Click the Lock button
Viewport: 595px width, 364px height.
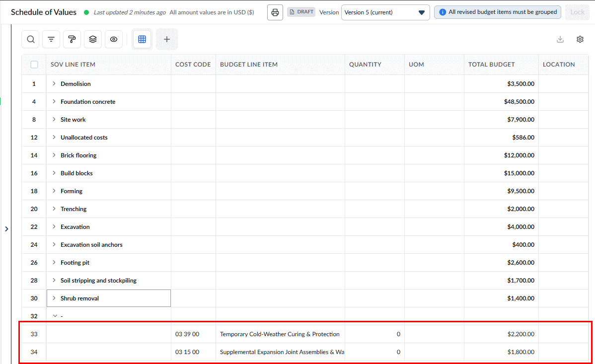[x=577, y=12]
